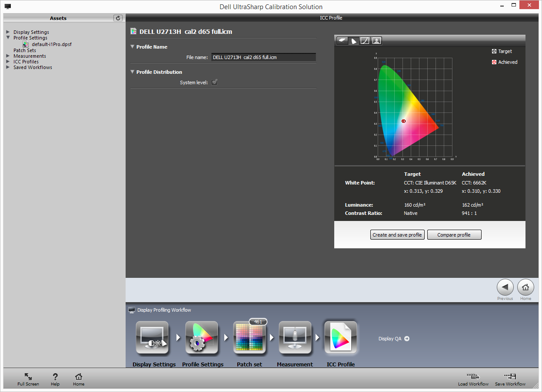The image size is (542, 392).
Task: Click the round Home button near Previous
Action: pos(525,287)
